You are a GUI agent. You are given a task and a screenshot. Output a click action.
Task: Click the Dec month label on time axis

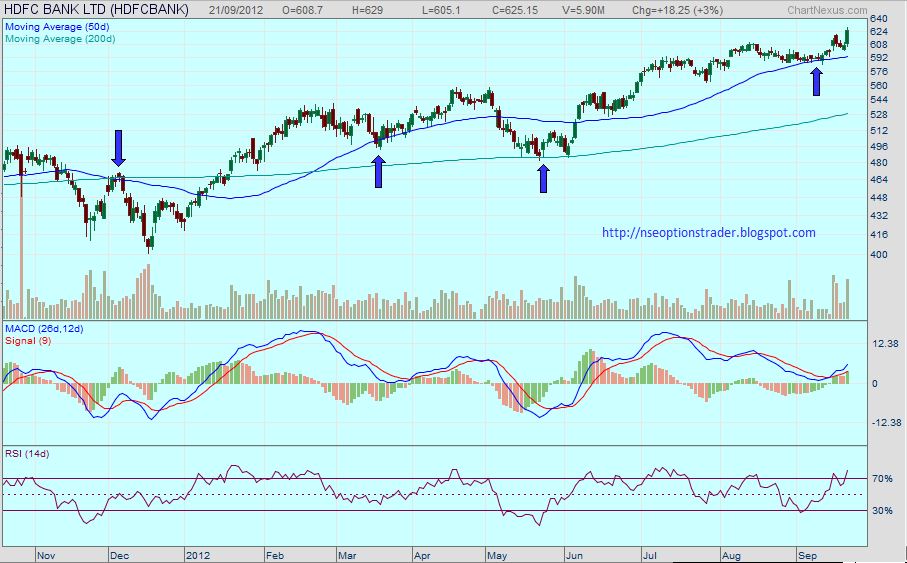coord(119,555)
